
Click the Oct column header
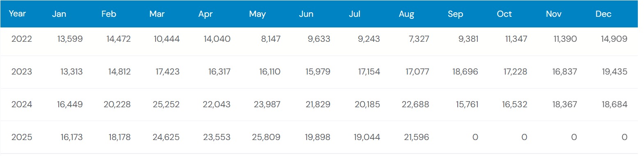tap(504, 14)
